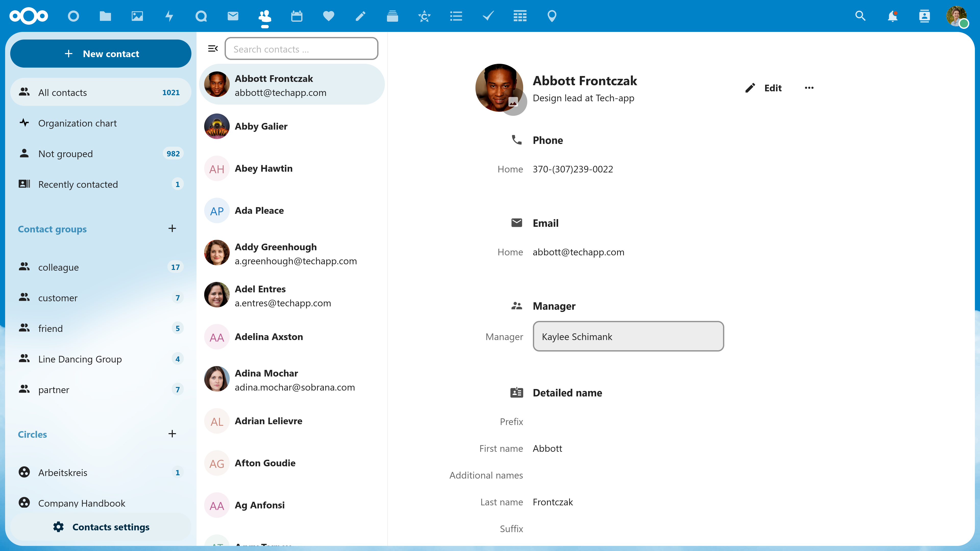
Task: Select Ag Anfonsi contact
Action: [x=292, y=505]
